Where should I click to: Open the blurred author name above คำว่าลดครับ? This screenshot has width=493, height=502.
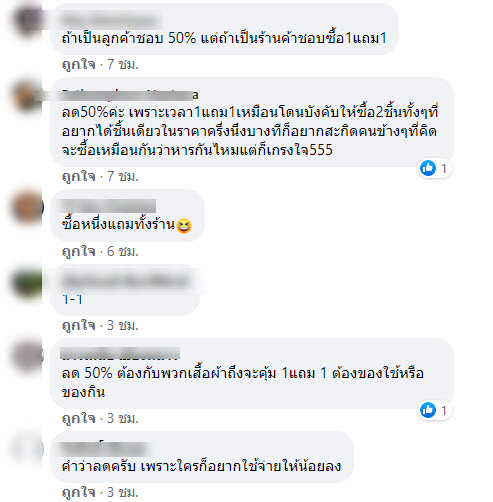pyautogui.click(x=105, y=448)
